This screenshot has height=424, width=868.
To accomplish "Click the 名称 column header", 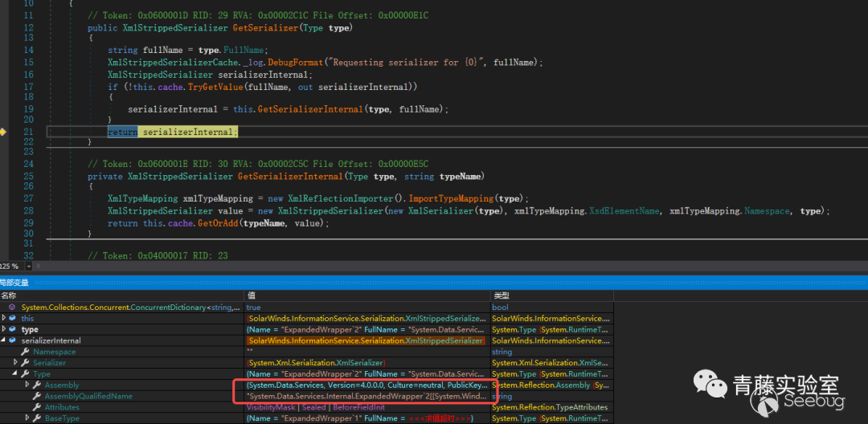I will point(8,296).
